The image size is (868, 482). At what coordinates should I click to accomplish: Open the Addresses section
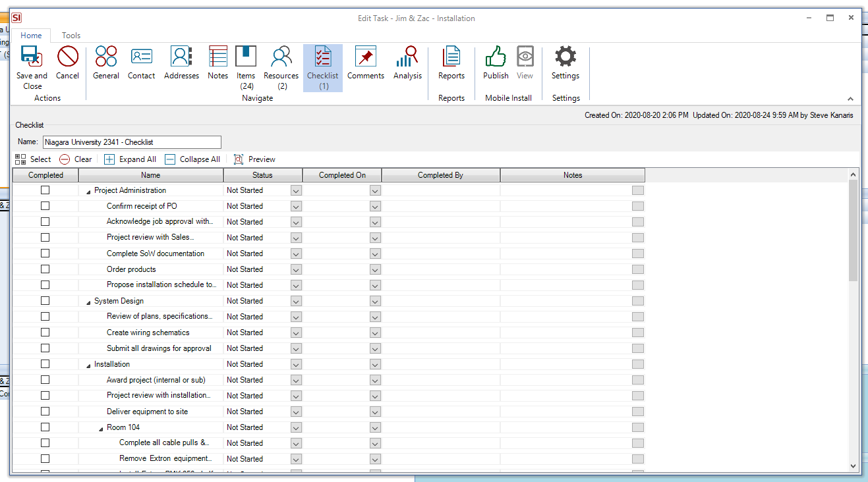pos(181,63)
